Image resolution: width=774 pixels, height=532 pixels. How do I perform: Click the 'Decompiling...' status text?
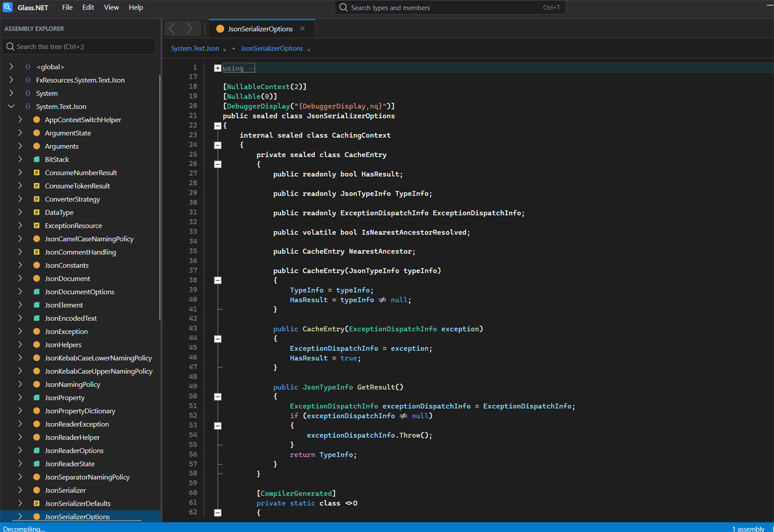tap(24, 528)
